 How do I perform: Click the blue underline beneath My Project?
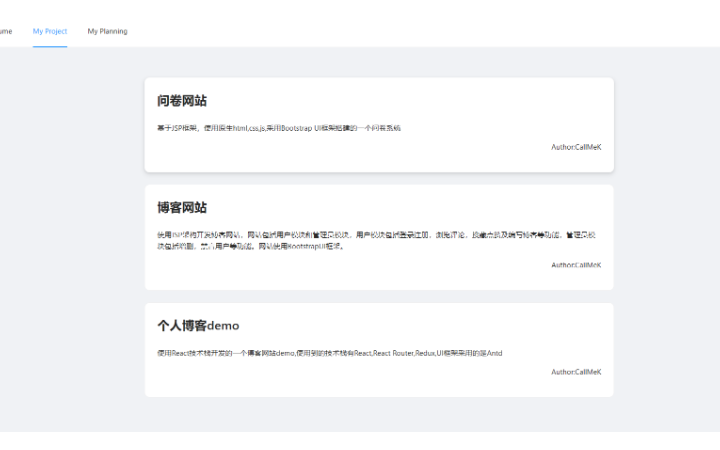pos(50,46)
